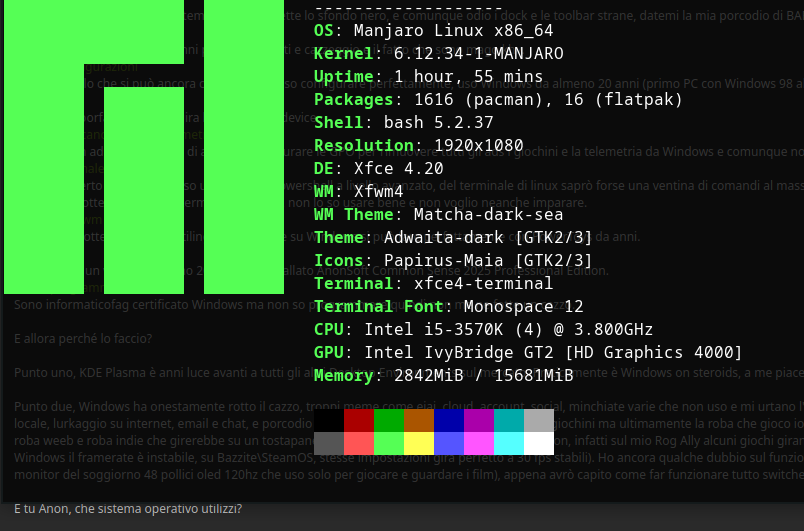The width and height of the screenshot is (804, 531).
Task: Click the Icons value Papirus-Maia [GTK2/3]
Action: (488, 260)
